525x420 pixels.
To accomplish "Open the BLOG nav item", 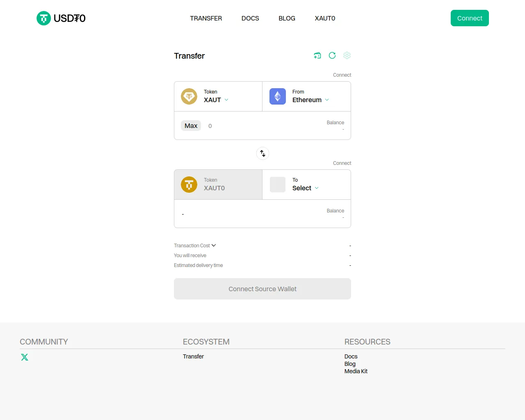I will tap(287, 18).
